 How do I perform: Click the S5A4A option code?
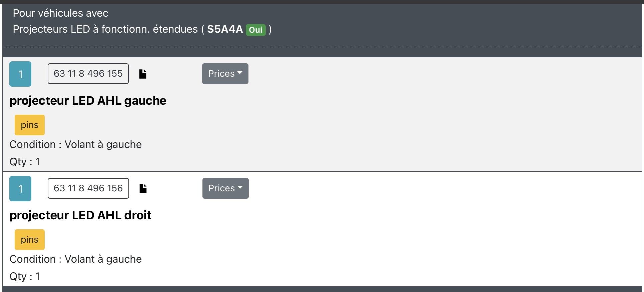coord(225,29)
